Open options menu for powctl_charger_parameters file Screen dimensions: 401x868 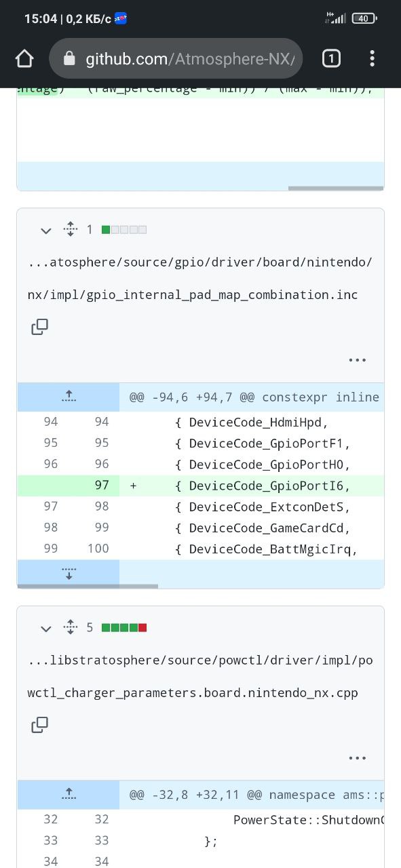[358, 758]
